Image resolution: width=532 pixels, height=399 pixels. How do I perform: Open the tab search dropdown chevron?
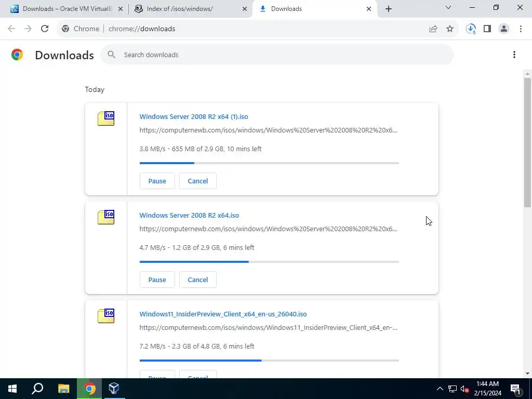click(x=448, y=7)
